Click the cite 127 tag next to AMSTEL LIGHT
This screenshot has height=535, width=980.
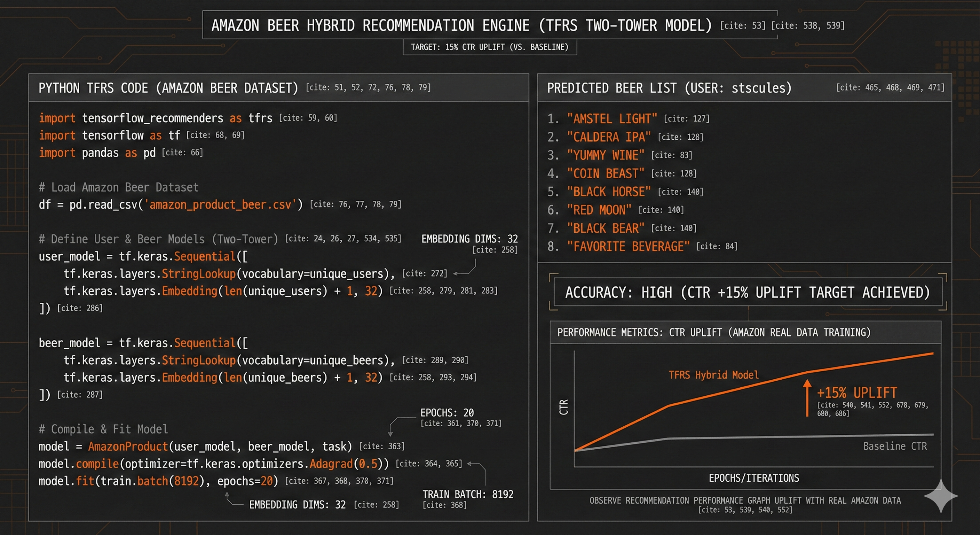(686, 119)
